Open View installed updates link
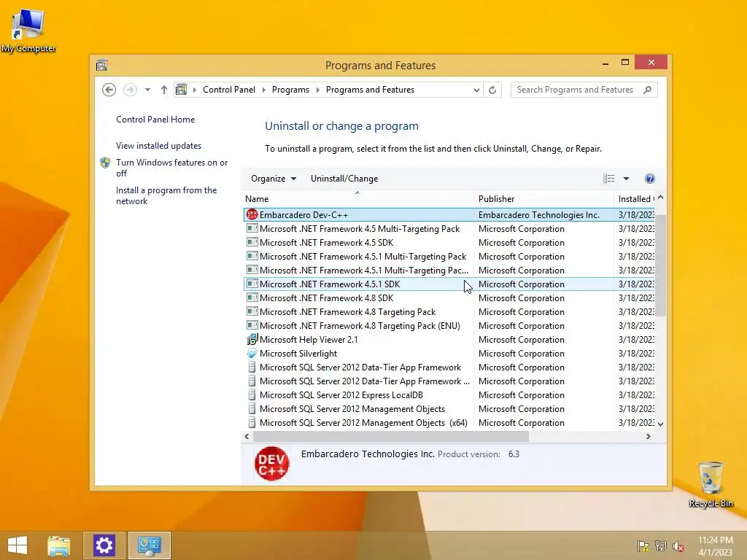The height and width of the screenshot is (560, 747). tap(158, 146)
